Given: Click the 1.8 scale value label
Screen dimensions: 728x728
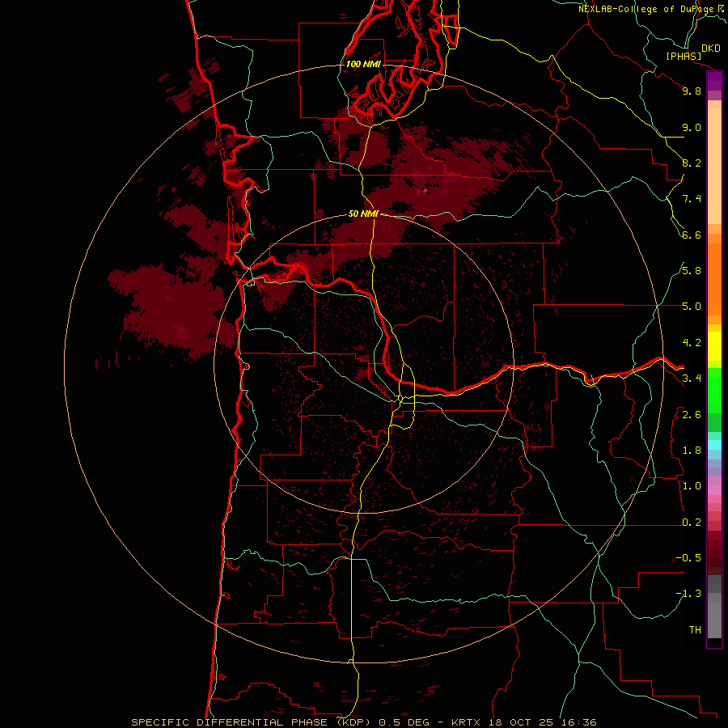Looking at the screenshot, I should tap(692, 451).
